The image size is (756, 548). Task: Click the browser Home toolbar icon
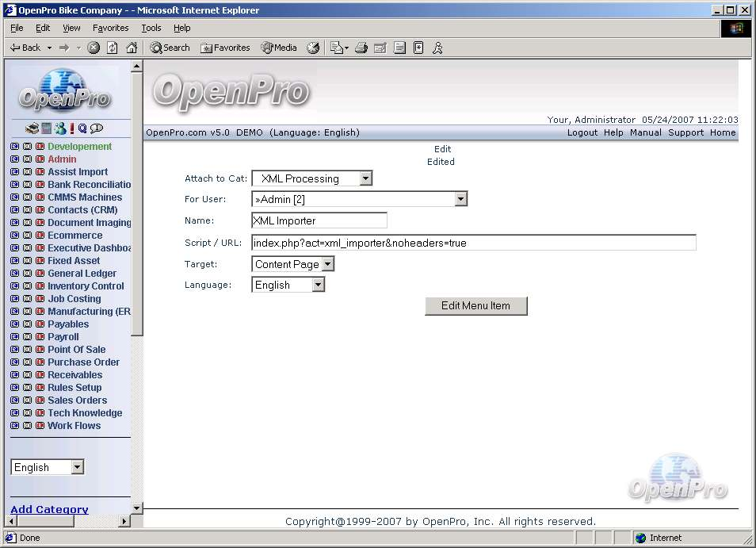(132, 48)
